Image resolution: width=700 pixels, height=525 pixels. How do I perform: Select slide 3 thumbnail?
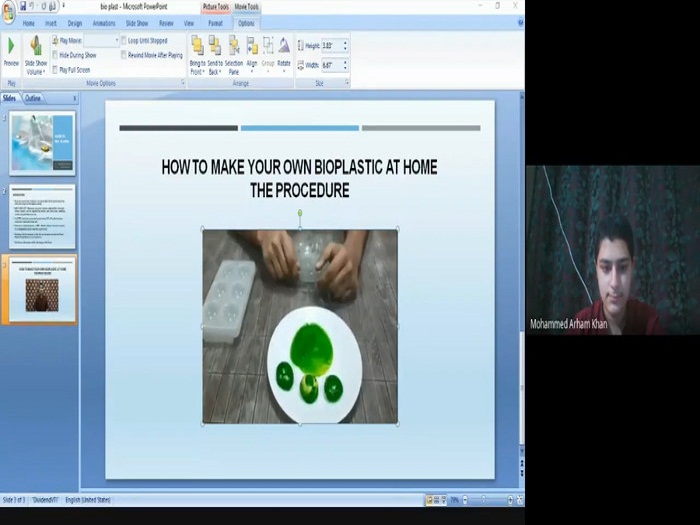pos(42,289)
